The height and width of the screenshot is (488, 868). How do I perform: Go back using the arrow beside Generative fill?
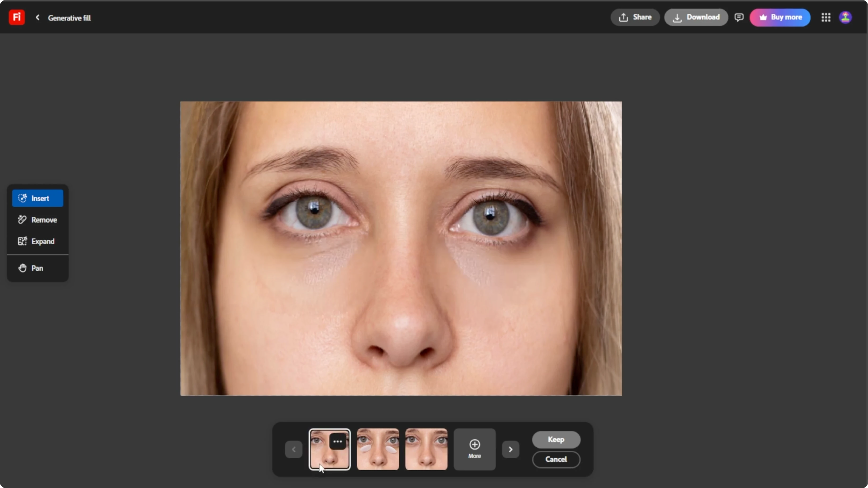point(38,17)
